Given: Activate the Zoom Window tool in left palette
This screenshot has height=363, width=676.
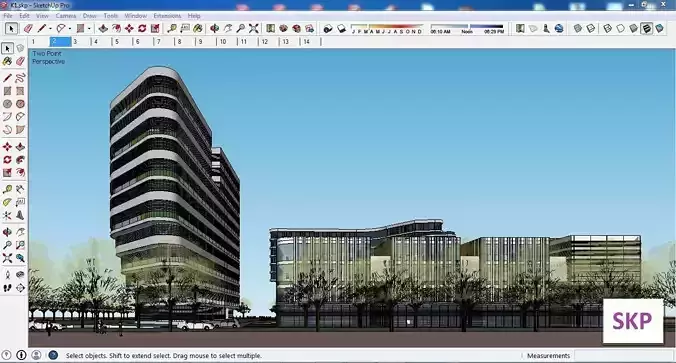Looking at the screenshot, I should pyautogui.click(x=20, y=245).
